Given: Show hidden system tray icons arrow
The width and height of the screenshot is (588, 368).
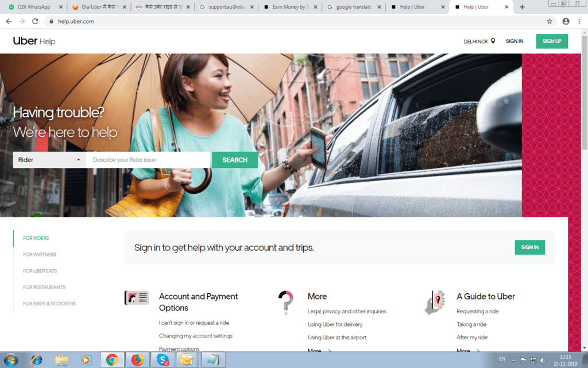Looking at the screenshot, I should 513,360.
